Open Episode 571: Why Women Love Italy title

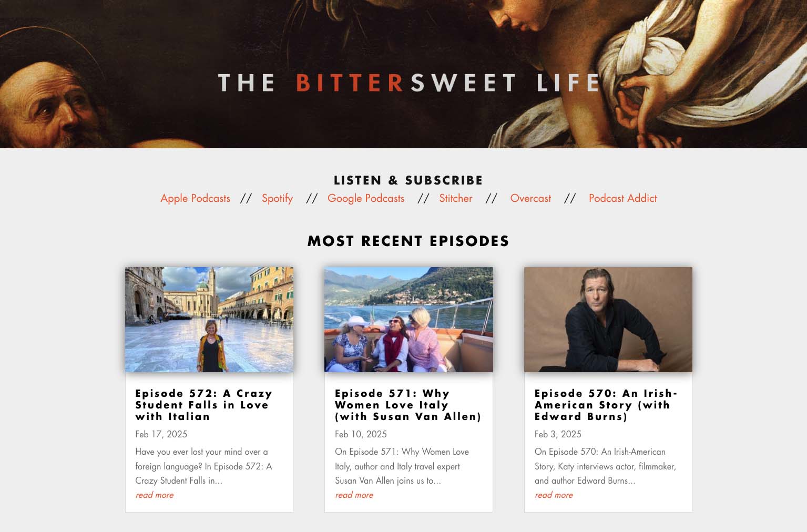point(408,405)
